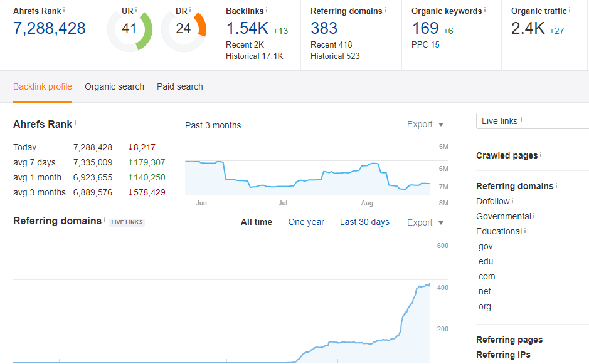Open the Live links dropdown
589x364 pixels.
[533, 121]
